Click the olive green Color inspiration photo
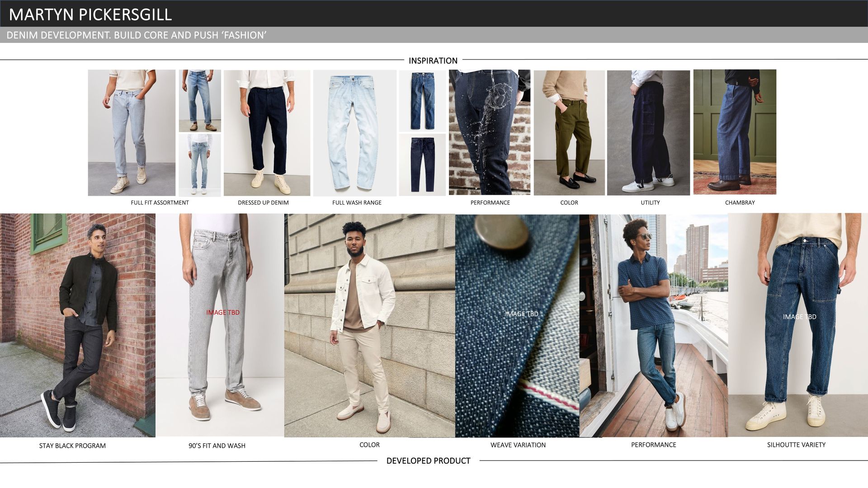 (569, 132)
